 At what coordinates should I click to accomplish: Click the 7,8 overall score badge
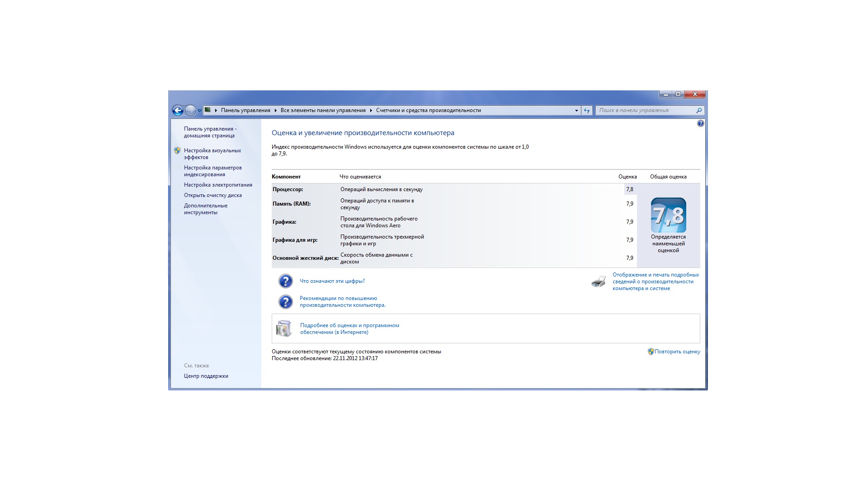click(668, 216)
